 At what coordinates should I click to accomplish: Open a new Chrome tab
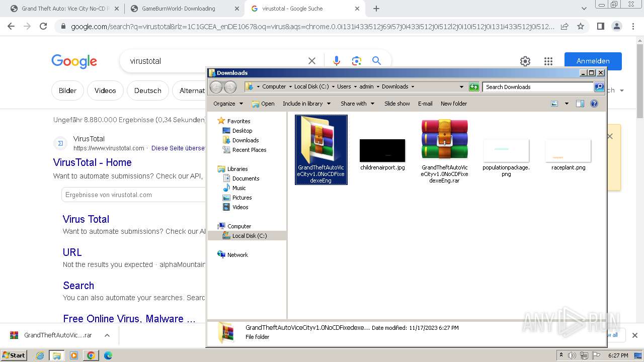[376, 9]
